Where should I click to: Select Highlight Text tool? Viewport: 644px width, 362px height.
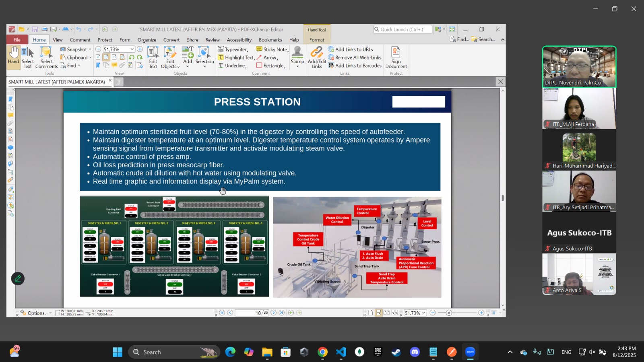236,58
